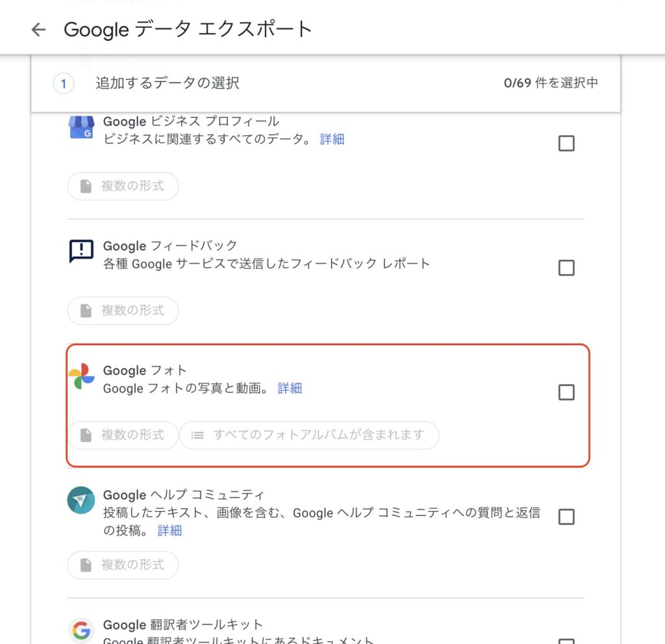Click the back arrow icon
This screenshot has width=665, height=644.
pos(38,29)
